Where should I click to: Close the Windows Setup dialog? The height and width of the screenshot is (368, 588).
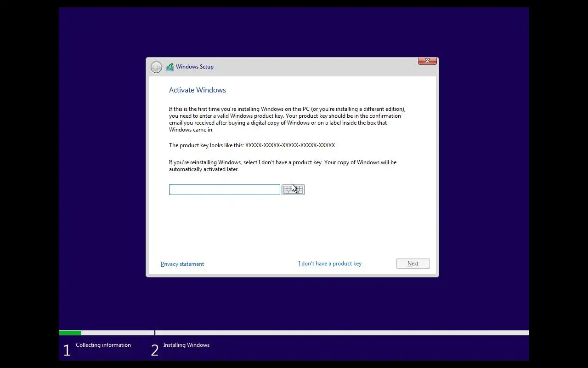(x=427, y=61)
